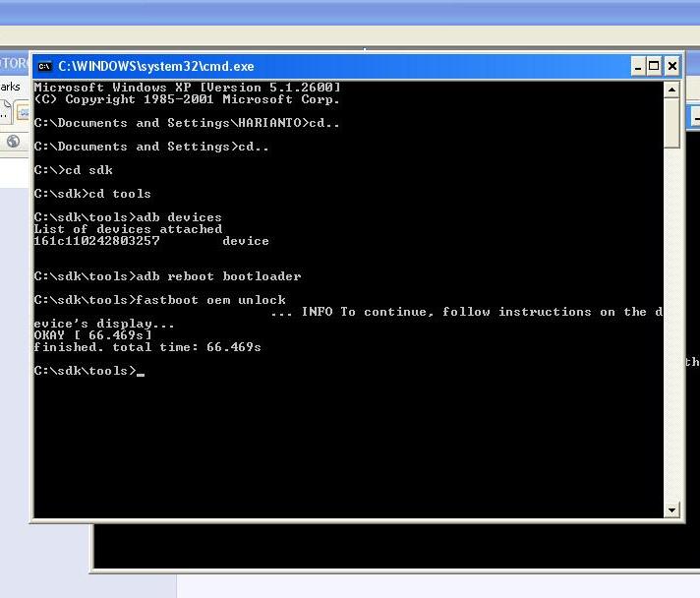The image size is (700, 598).
Task: Maximize the command prompt window
Action: coord(655,67)
